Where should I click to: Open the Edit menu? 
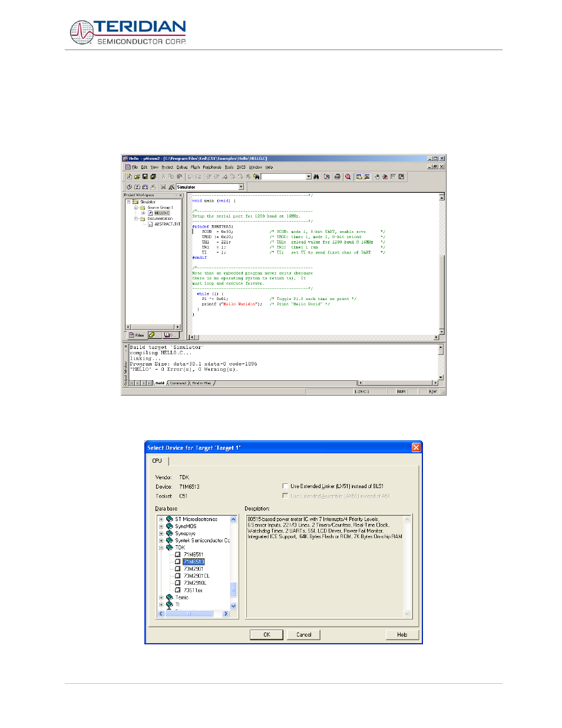pyautogui.click(x=144, y=167)
